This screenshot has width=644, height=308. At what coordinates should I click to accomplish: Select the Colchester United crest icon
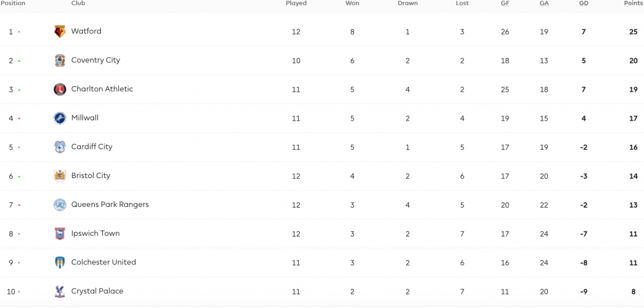[60, 262]
